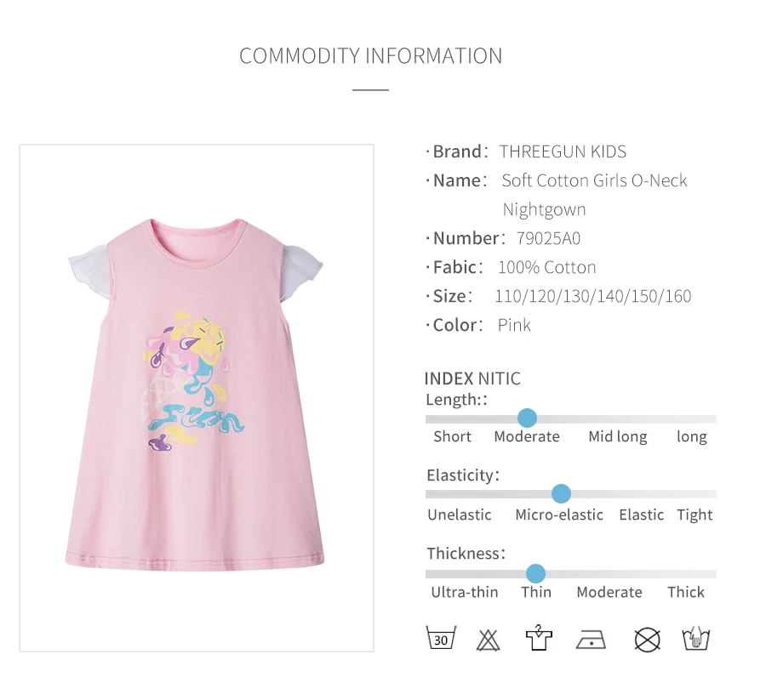Click the hand wash basin icon
Screen dimensions: 766x700
point(696,638)
